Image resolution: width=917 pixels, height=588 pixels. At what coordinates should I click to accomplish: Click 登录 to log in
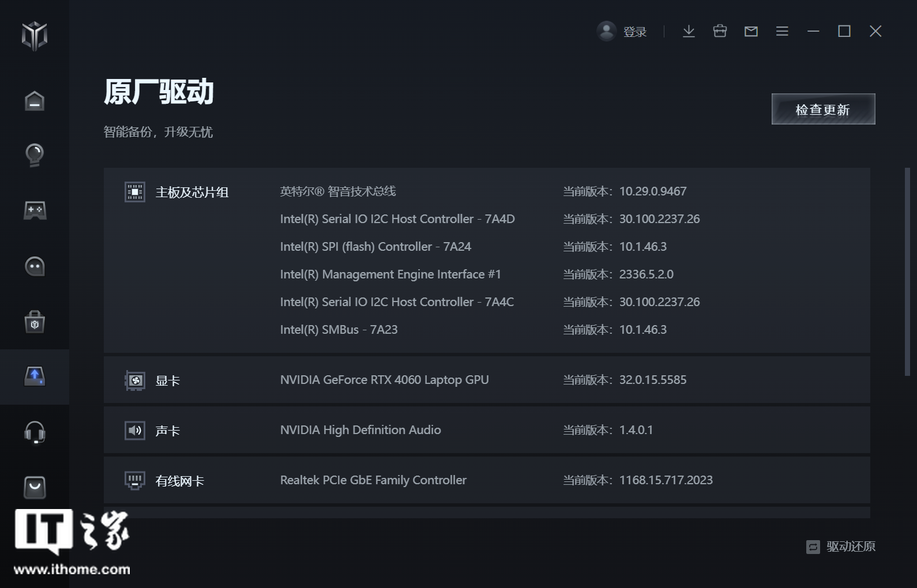click(634, 32)
